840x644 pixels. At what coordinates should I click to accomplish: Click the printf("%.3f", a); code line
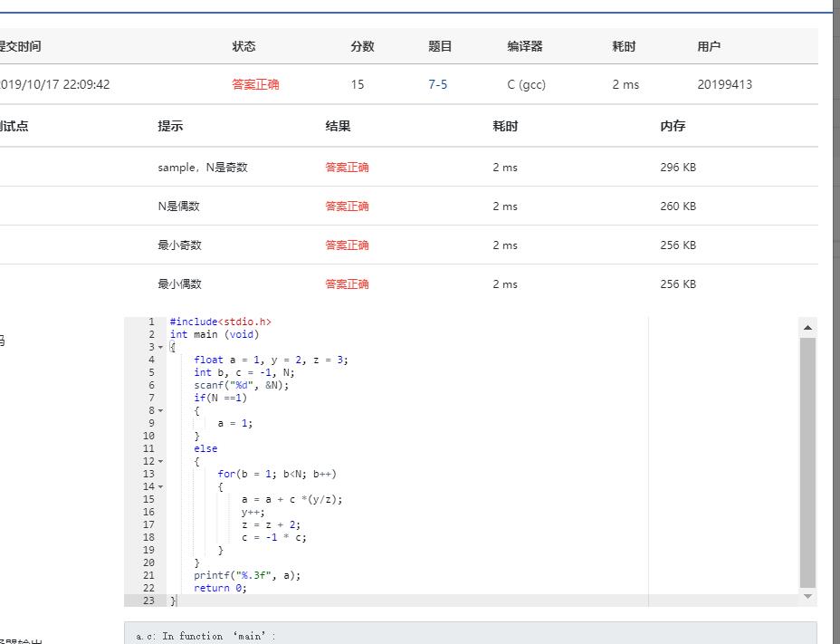(x=247, y=575)
